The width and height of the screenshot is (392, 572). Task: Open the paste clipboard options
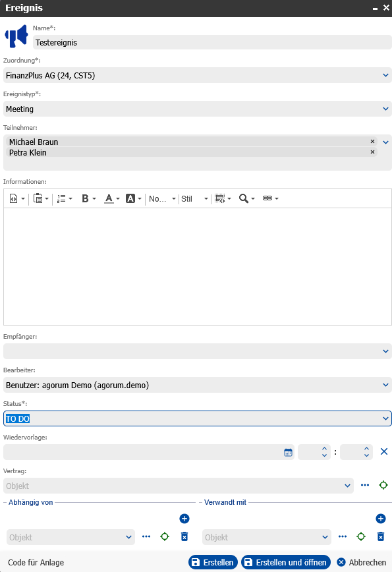click(38, 198)
